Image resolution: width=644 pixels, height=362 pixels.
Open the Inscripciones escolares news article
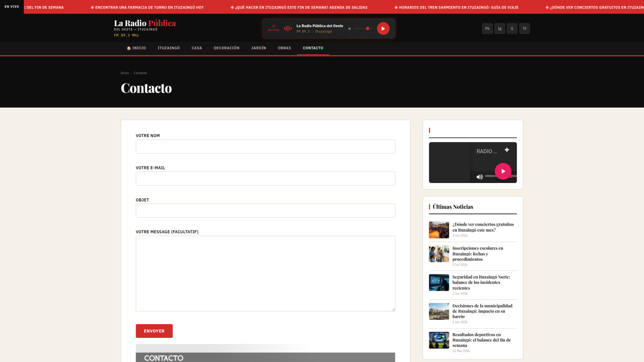(x=478, y=254)
